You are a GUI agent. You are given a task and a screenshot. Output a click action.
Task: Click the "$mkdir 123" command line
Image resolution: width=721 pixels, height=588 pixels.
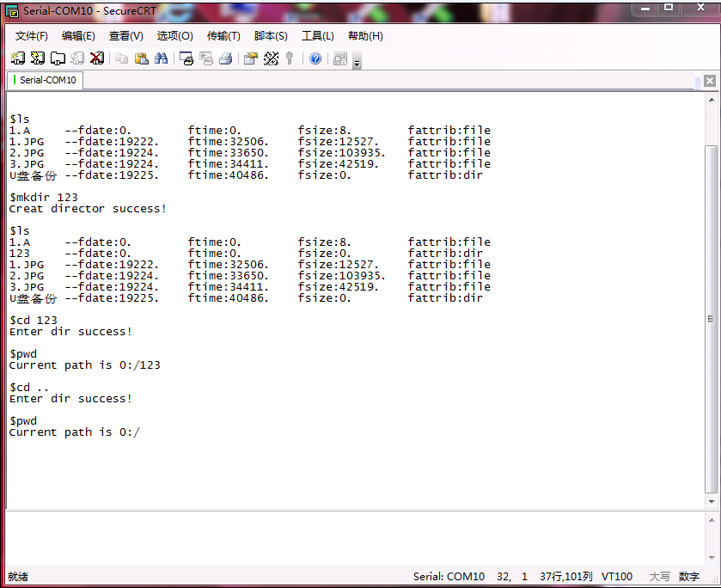click(44, 198)
